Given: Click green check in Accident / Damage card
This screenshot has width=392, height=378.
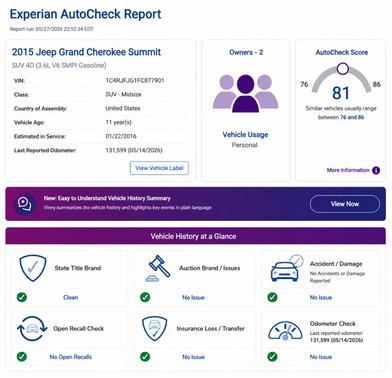Looking at the screenshot, I should click(272, 297).
